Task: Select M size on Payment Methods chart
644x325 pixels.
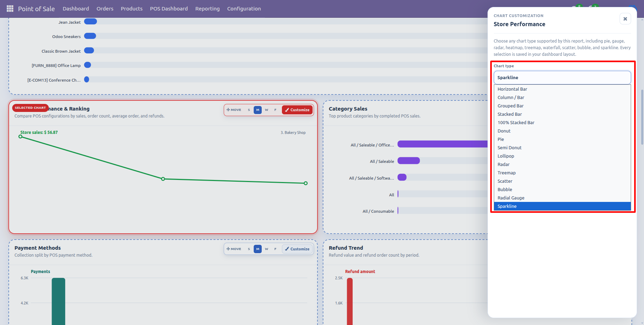Action: [x=258, y=249]
